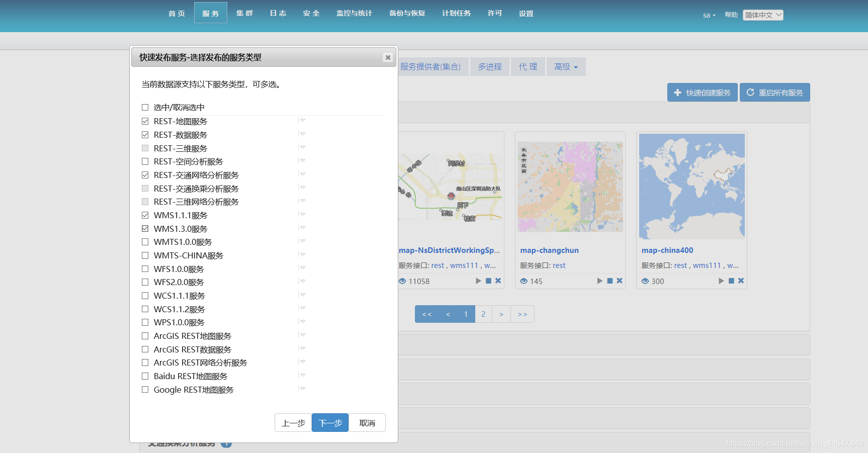Check the REST-空间分析服务 checkbox

(x=145, y=161)
